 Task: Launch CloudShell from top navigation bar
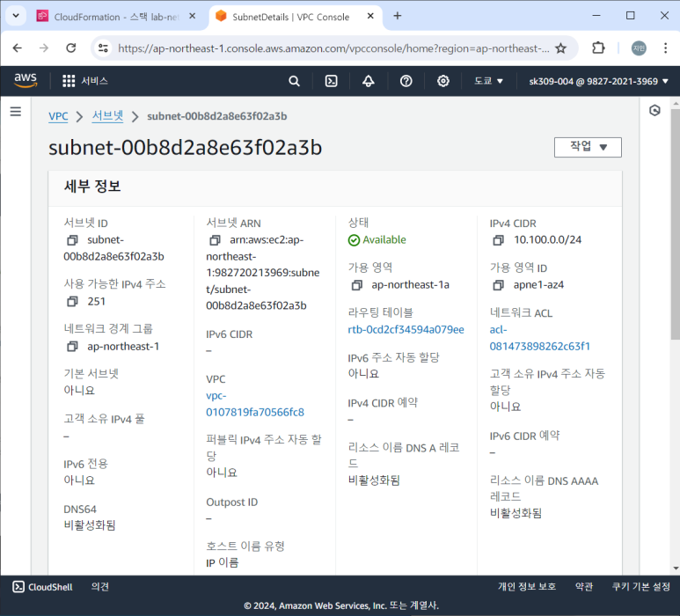pyautogui.click(x=332, y=81)
